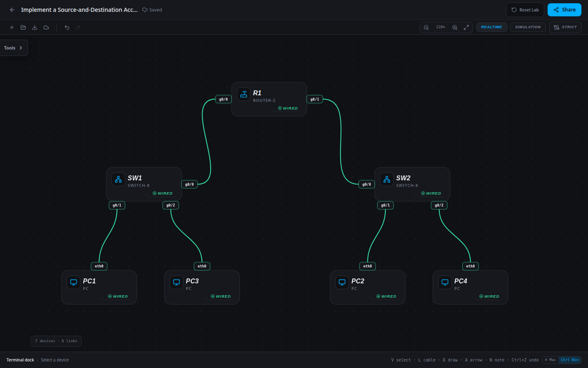Switch to SIMULATION mode

[528, 27]
